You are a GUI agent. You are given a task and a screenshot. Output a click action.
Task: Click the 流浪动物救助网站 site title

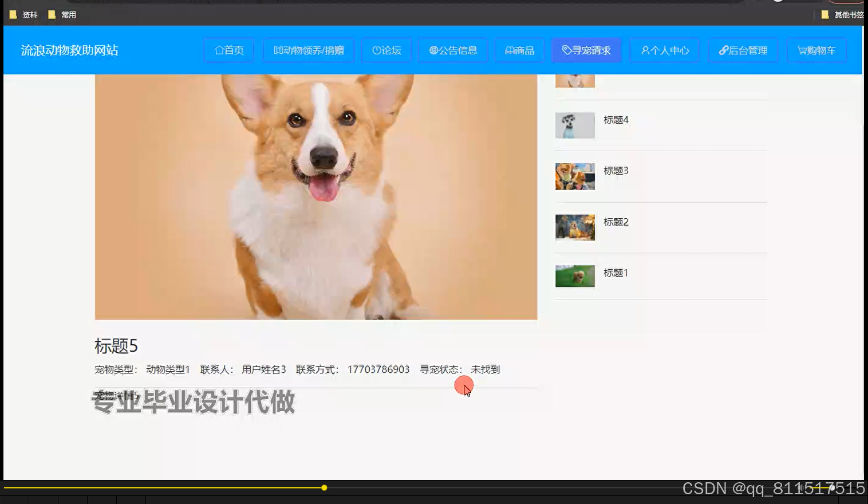69,50
